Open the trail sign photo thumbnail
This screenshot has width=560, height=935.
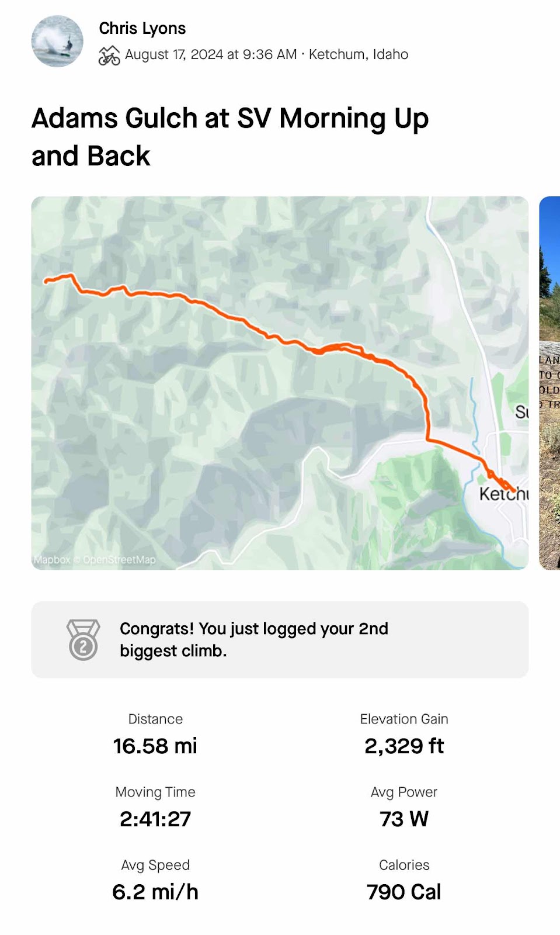coord(549,383)
